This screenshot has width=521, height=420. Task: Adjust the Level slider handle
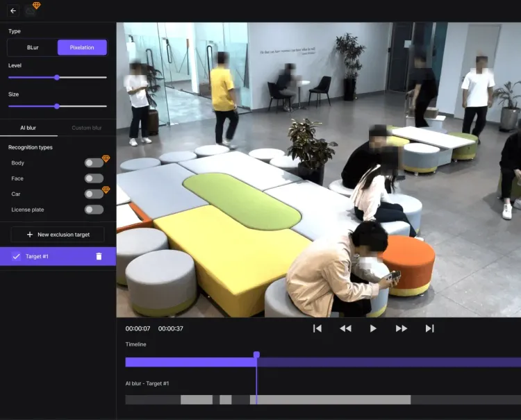(x=57, y=77)
